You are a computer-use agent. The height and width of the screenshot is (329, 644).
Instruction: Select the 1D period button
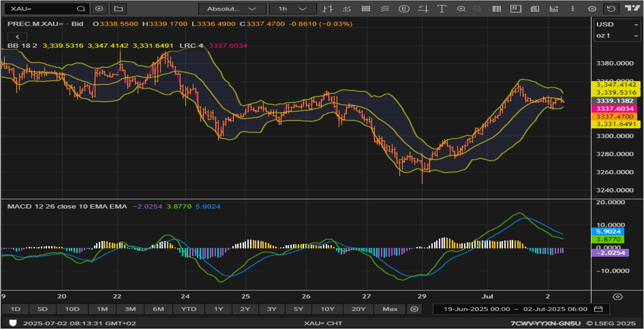pyautogui.click(x=15, y=309)
